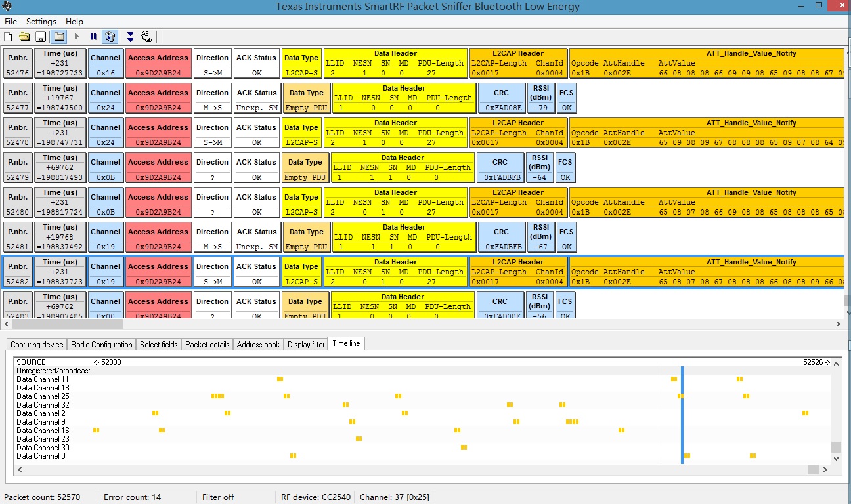Click the timeline horizontal scrollbar thumb

point(813,470)
